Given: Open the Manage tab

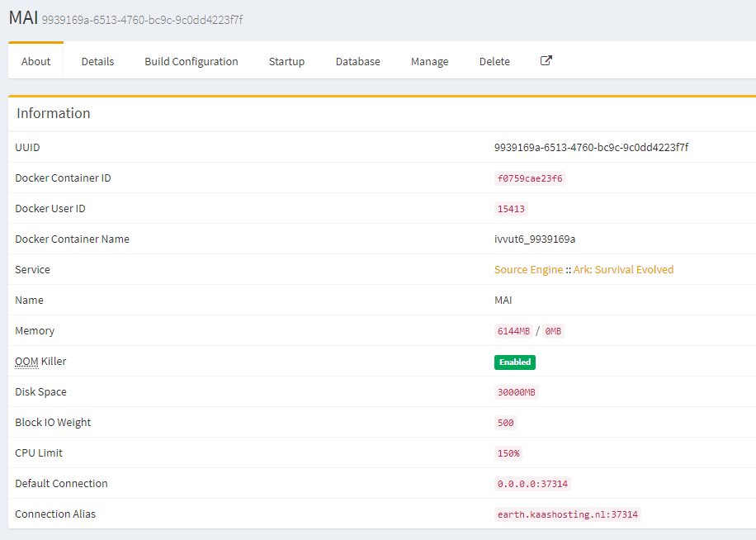Looking at the screenshot, I should [429, 61].
